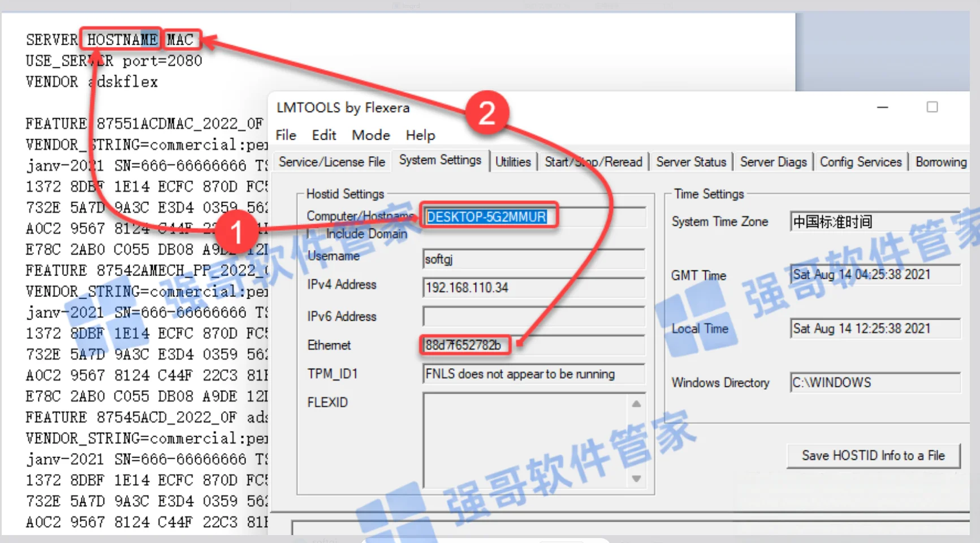This screenshot has width=980, height=543.
Task: Click the GMT Time field
Action: point(875,274)
